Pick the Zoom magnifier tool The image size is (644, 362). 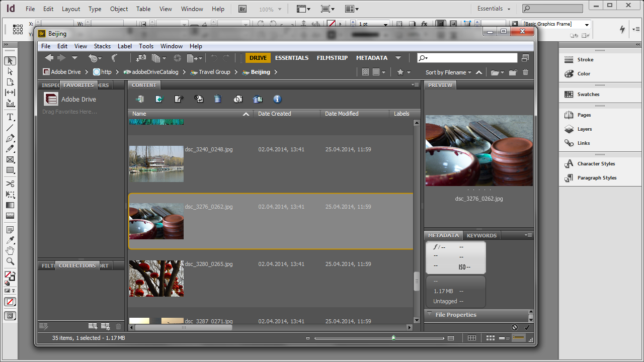click(x=10, y=261)
